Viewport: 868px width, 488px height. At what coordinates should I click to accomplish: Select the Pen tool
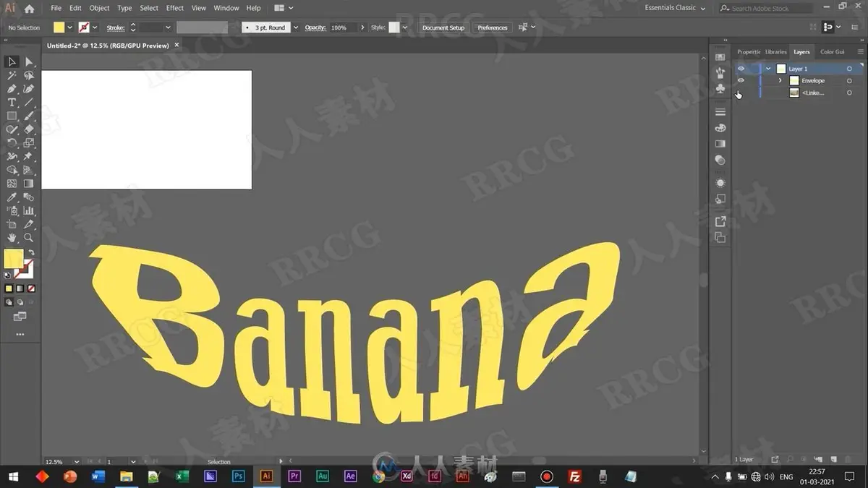coord(12,89)
